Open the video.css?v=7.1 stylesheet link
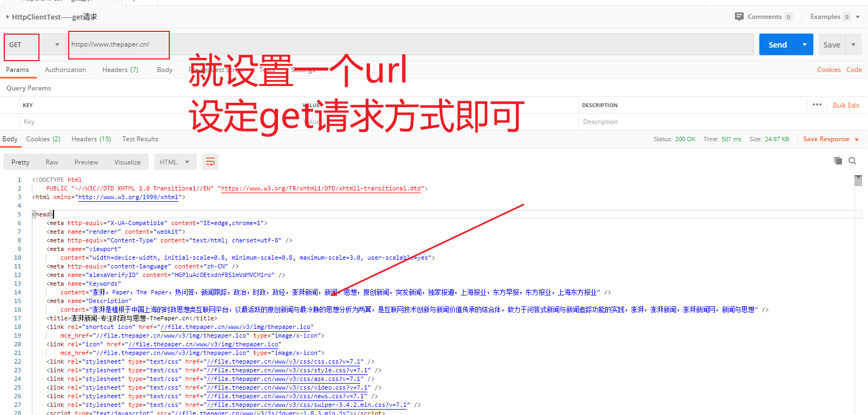This screenshot has width=868, height=415. point(288,388)
